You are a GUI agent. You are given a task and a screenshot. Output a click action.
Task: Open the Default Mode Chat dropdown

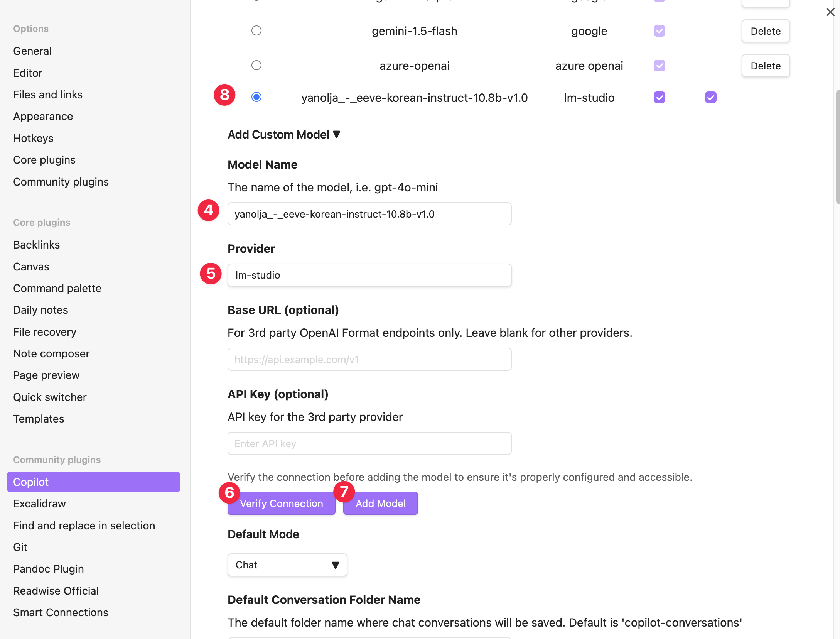pos(287,565)
